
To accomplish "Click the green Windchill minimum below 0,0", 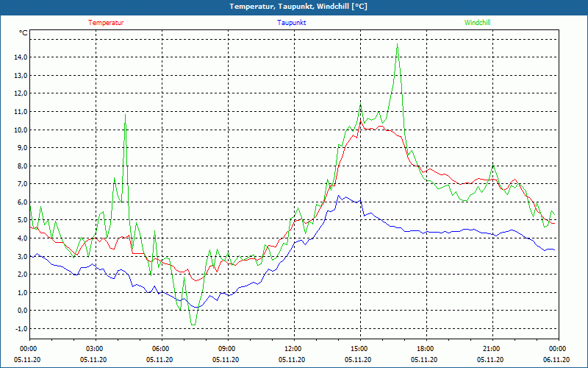I will (x=193, y=325).
